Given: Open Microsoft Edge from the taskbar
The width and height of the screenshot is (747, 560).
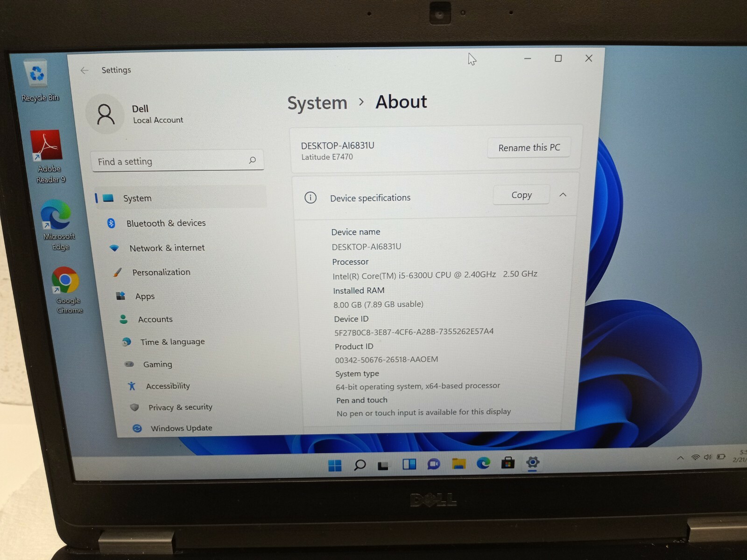Looking at the screenshot, I should pyautogui.click(x=483, y=463).
